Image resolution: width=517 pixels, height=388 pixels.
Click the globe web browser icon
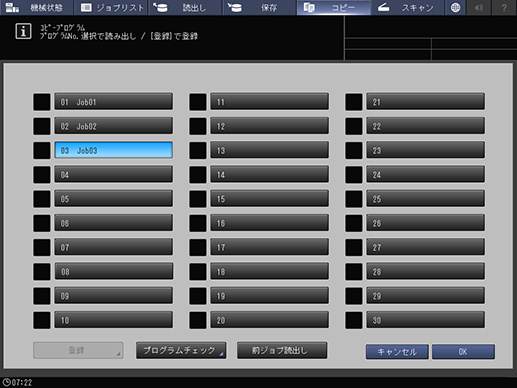click(455, 7)
